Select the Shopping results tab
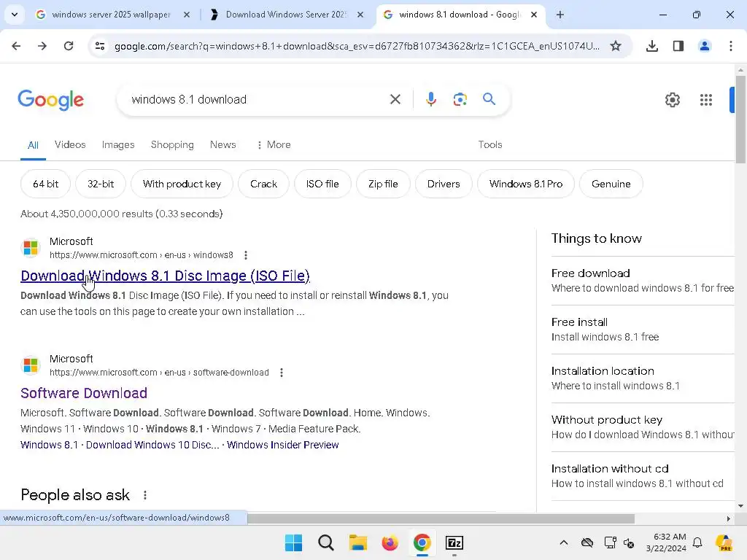 click(x=172, y=144)
